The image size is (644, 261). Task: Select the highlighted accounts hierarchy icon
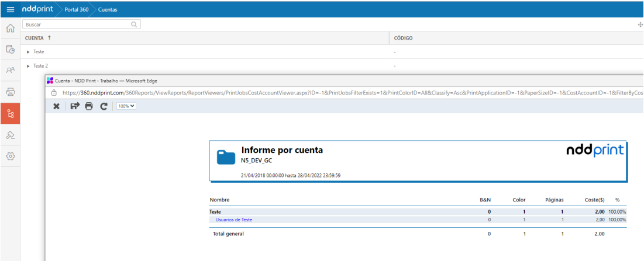click(10, 113)
